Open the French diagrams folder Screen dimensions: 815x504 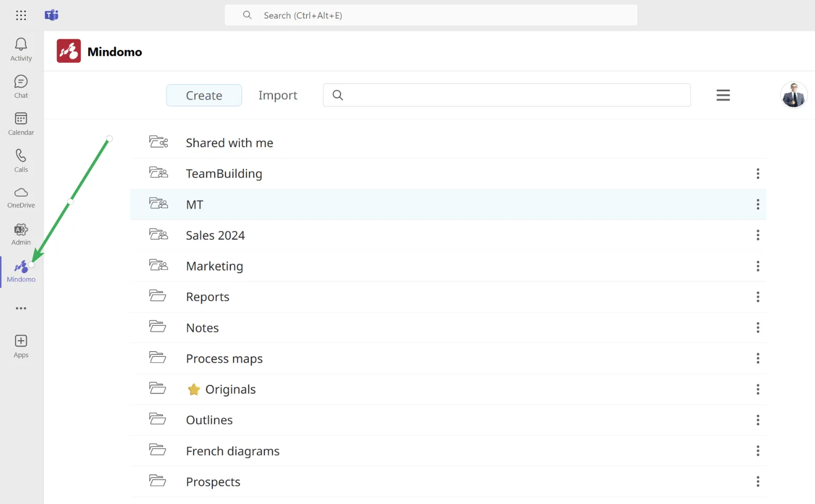(448, 451)
